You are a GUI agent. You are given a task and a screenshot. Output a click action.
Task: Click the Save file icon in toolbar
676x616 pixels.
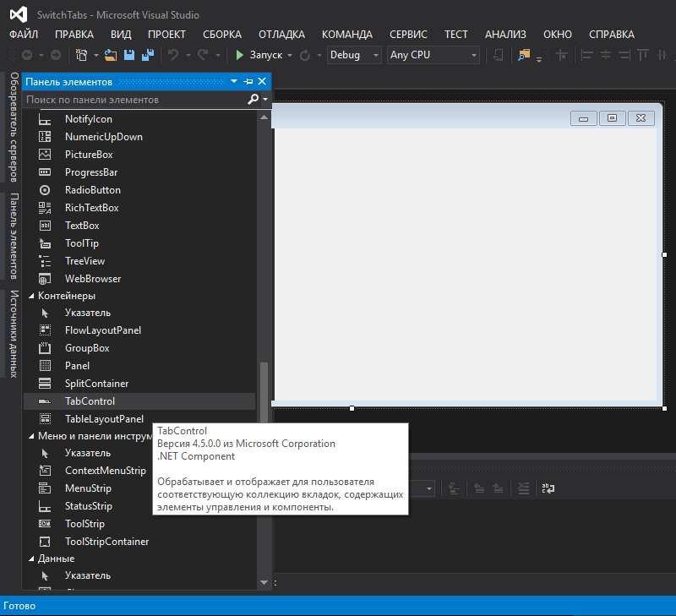click(129, 55)
